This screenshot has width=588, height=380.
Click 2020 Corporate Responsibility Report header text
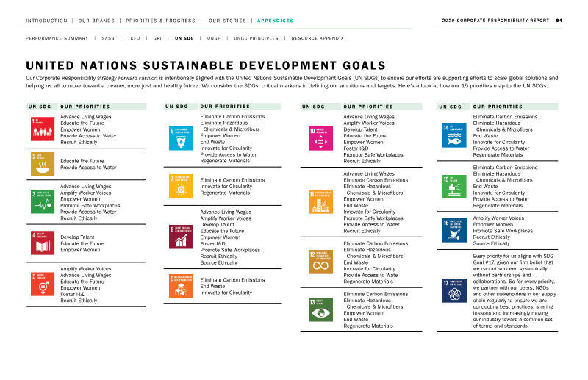click(x=495, y=21)
